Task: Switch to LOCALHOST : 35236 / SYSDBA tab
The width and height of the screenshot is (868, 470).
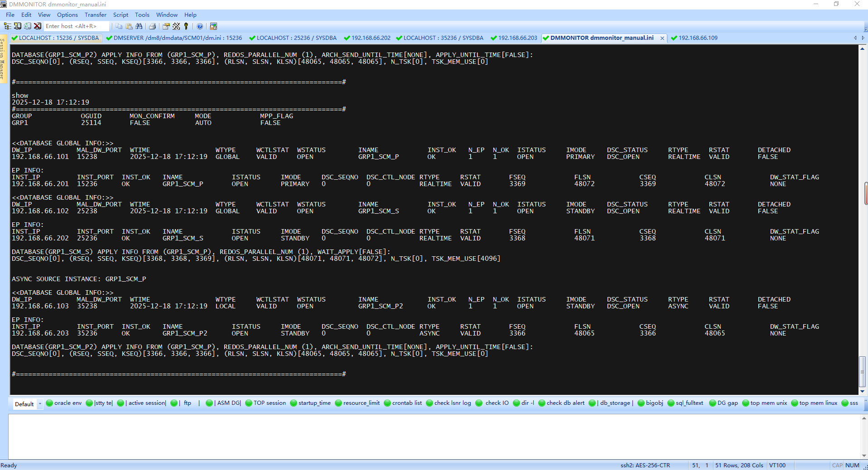Action: (440, 38)
